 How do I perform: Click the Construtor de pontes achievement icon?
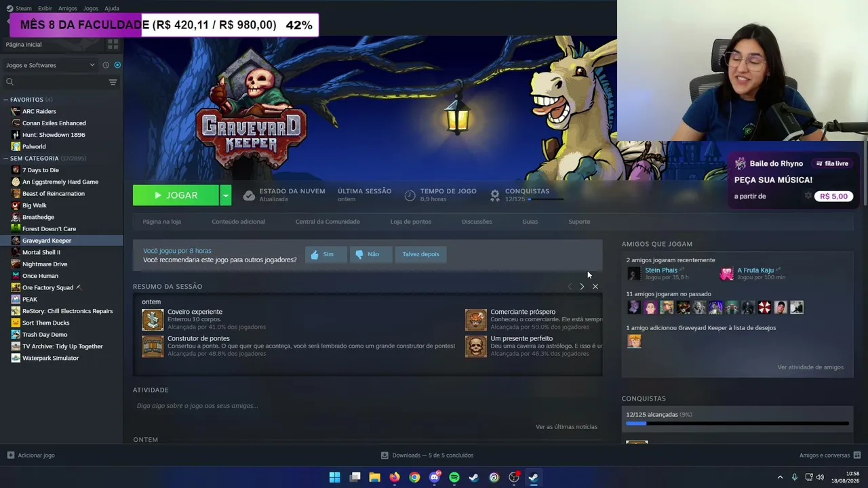(153, 346)
